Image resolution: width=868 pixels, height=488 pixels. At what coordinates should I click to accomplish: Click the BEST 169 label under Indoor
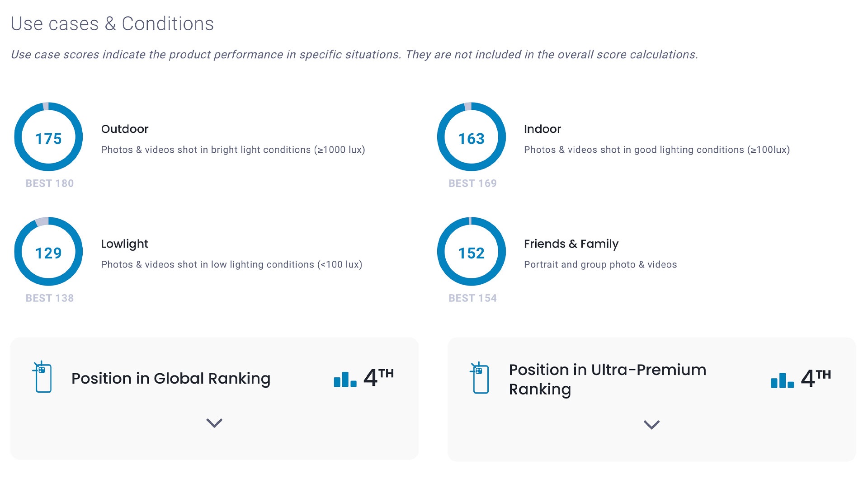[x=472, y=183]
